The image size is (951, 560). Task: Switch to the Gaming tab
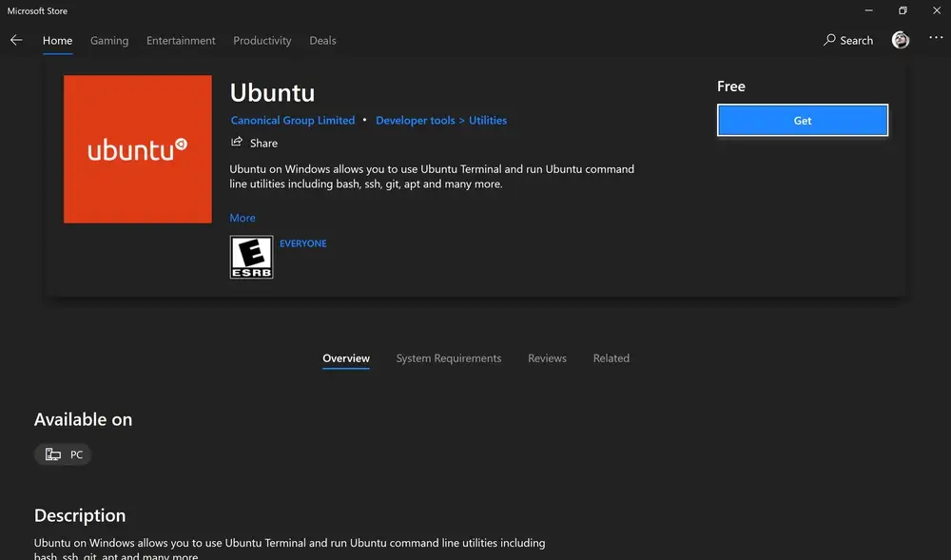point(109,41)
